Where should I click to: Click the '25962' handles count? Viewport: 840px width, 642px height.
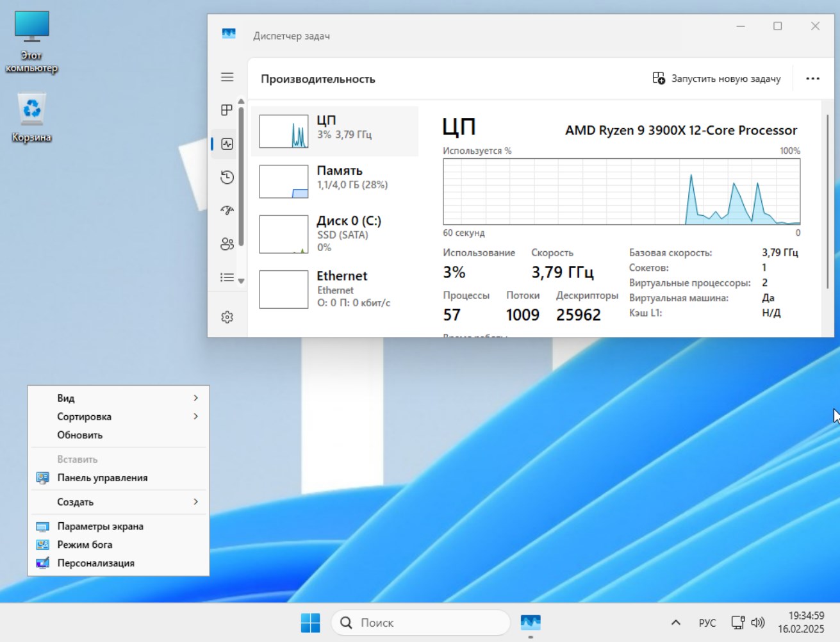coord(579,315)
